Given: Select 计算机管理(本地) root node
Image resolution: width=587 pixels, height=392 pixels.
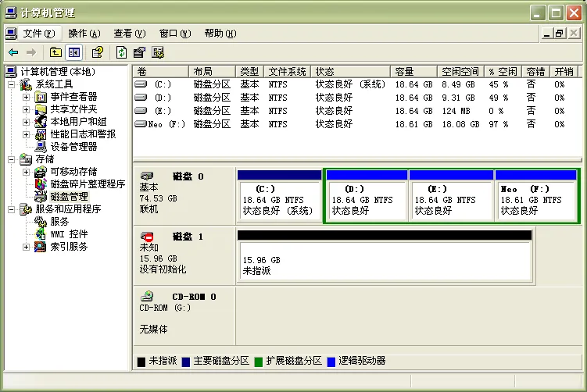Looking at the screenshot, I should 58,71.
